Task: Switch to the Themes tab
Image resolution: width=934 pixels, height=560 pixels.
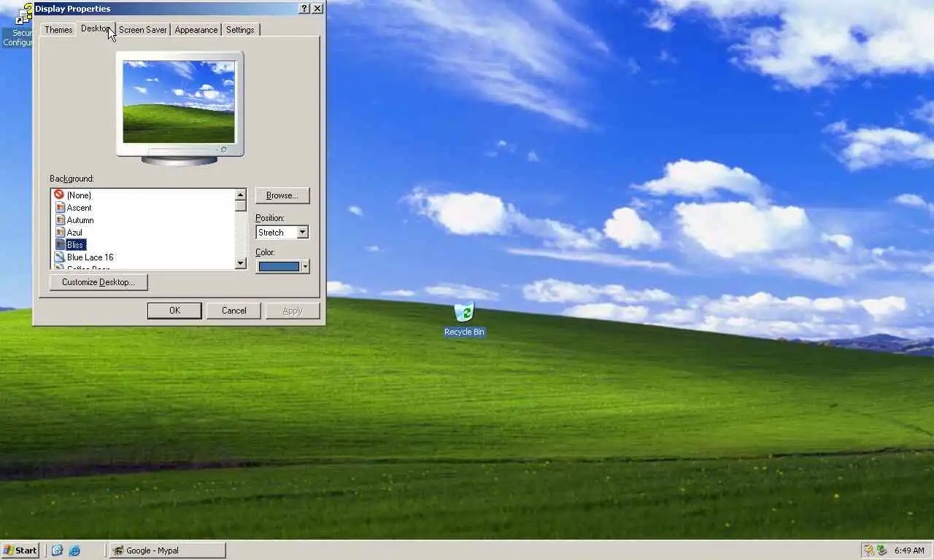Action: click(58, 30)
